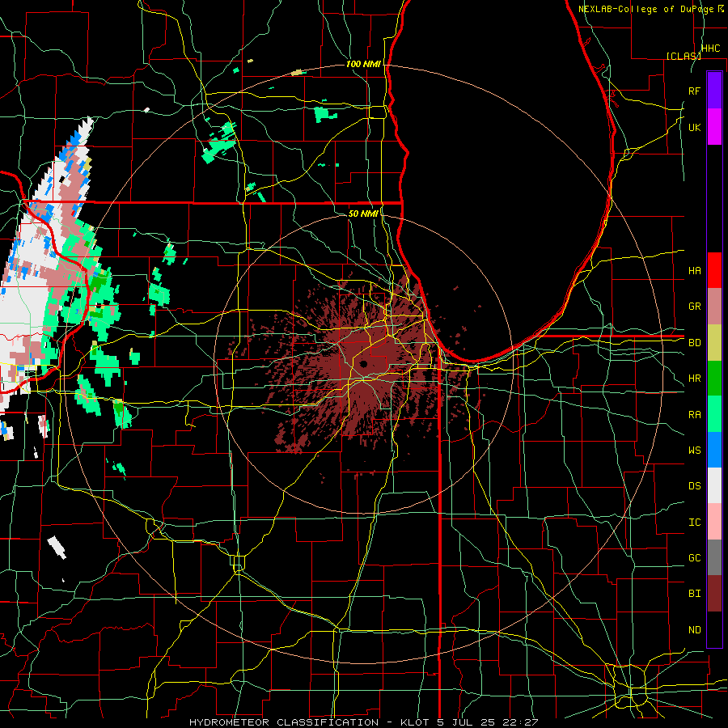Click the RA light green legend color block

[x=714, y=414]
